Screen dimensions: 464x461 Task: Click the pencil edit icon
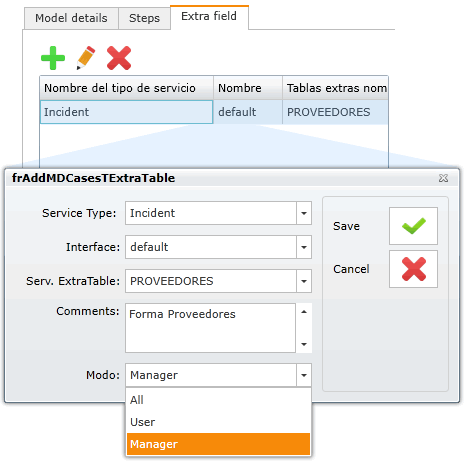[86, 58]
